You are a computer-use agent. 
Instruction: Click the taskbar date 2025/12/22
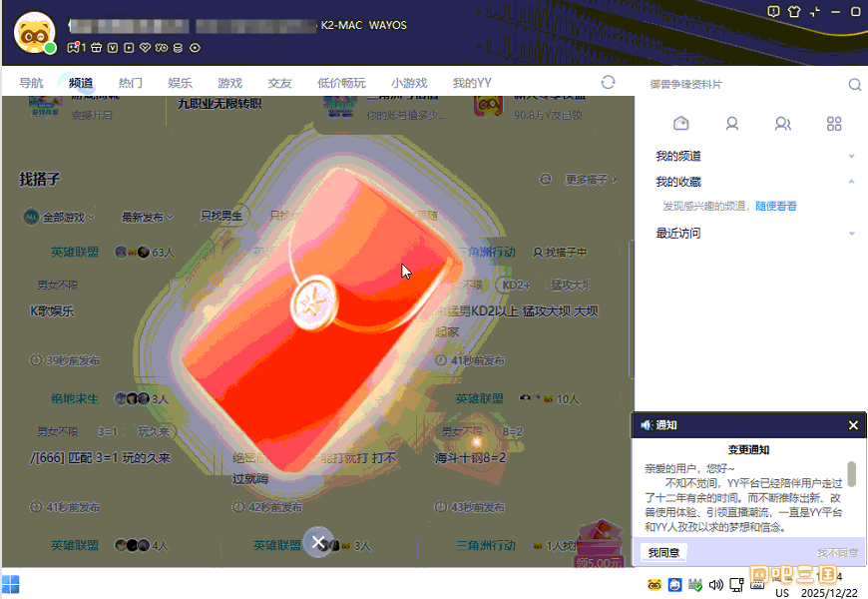[x=829, y=592]
